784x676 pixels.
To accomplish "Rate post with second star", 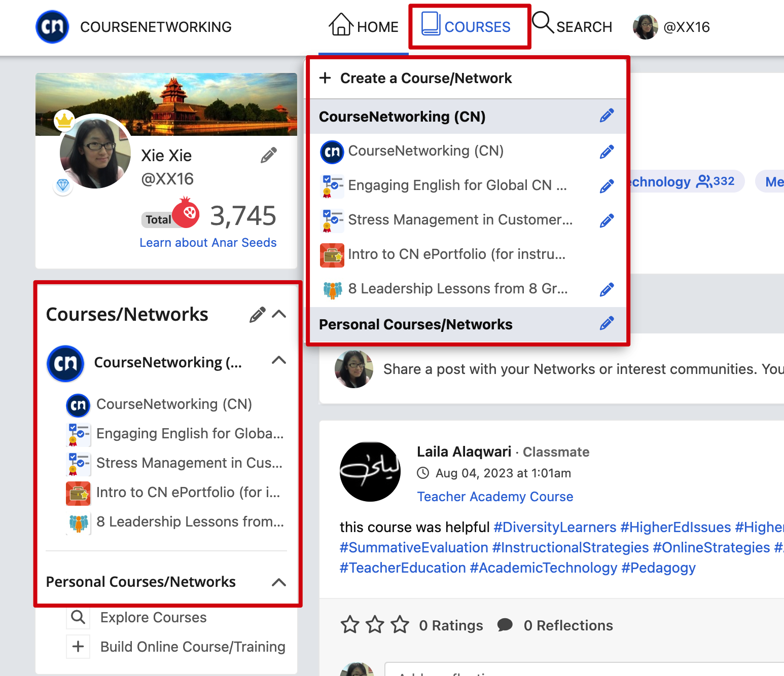I will 375,624.
